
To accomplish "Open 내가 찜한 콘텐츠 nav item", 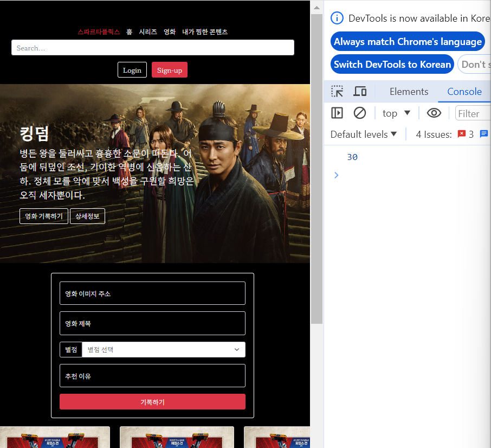I will (x=205, y=31).
